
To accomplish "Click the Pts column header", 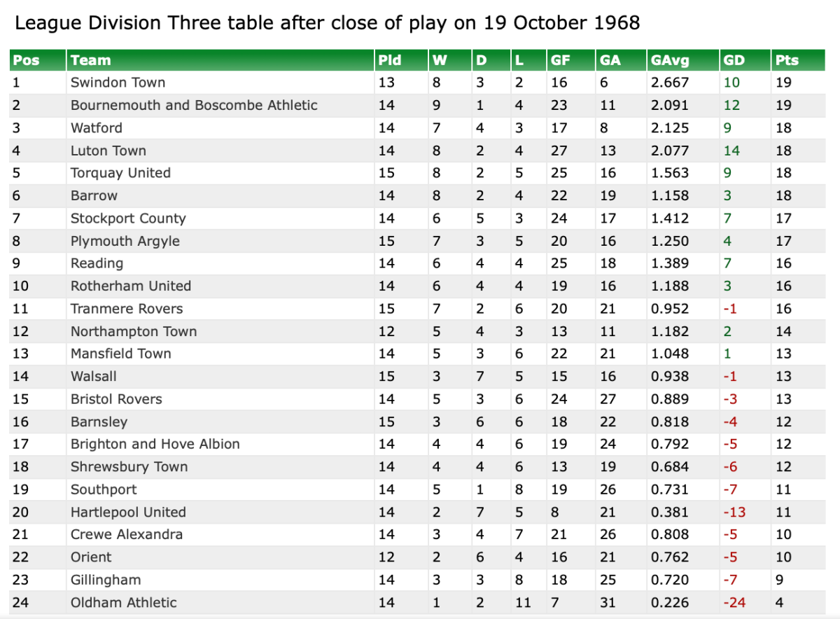I will 787,60.
